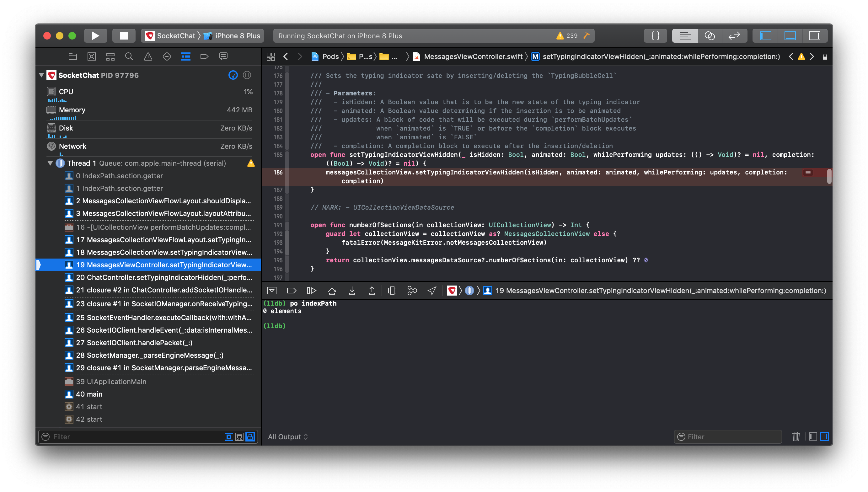Go forward in editor history
The image size is (868, 492).
(300, 56)
